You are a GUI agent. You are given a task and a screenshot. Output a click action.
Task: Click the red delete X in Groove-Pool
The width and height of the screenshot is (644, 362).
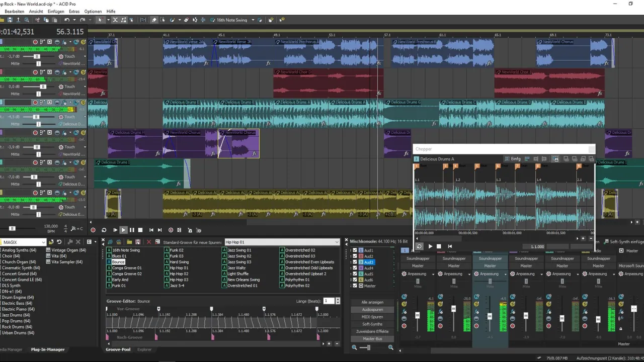[148, 242]
